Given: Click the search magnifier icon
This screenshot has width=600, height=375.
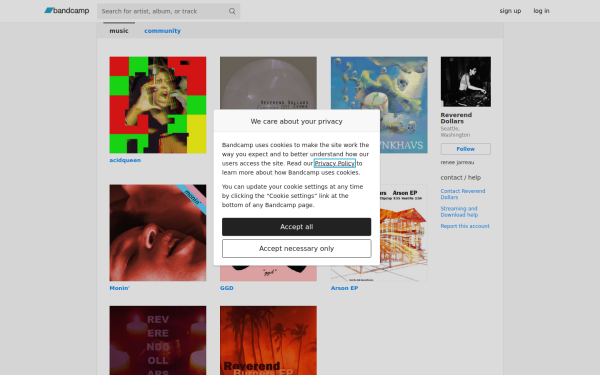Looking at the screenshot, I should [232, 11].
